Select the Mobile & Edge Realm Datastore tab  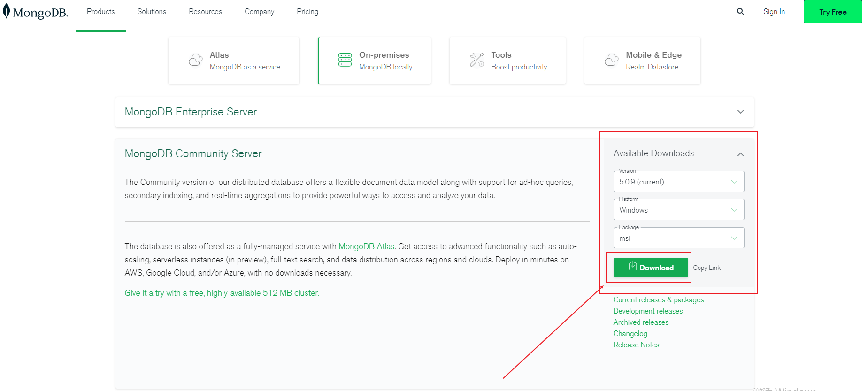pyautogui.click(x=642, y=61)
